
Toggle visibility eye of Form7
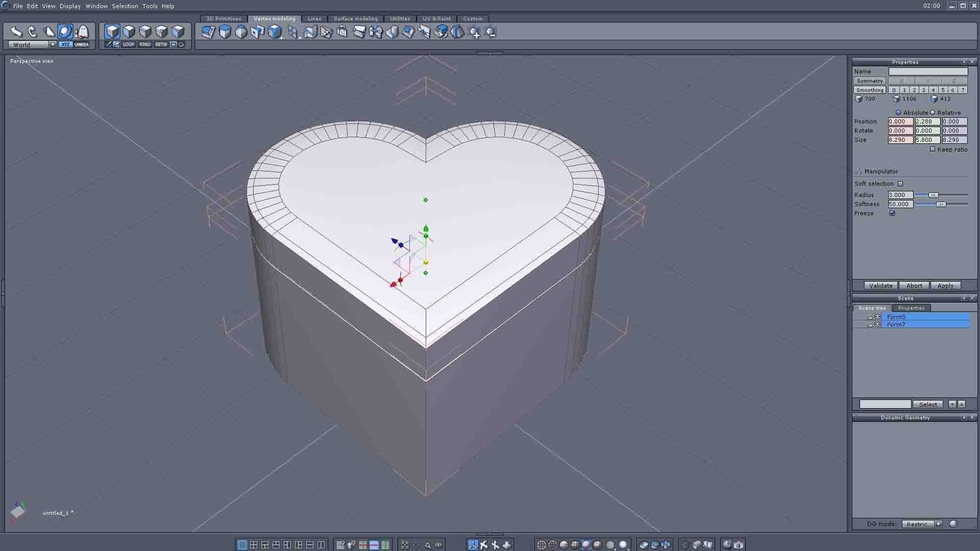point(877,324)
